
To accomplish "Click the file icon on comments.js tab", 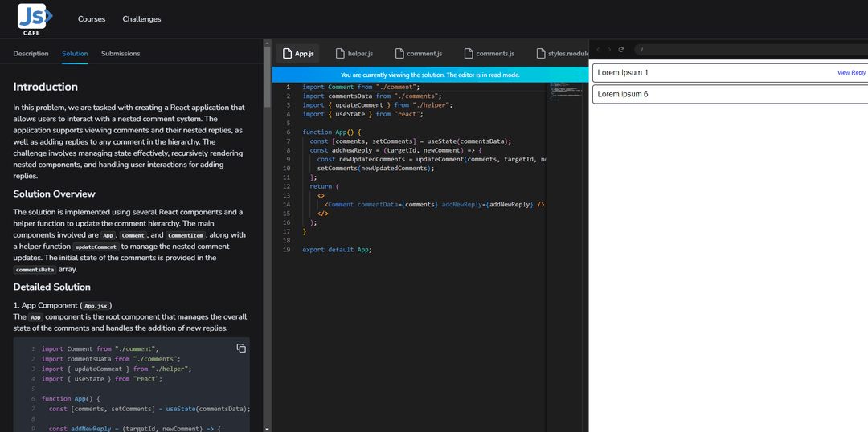I will click(x=469, y=54).
